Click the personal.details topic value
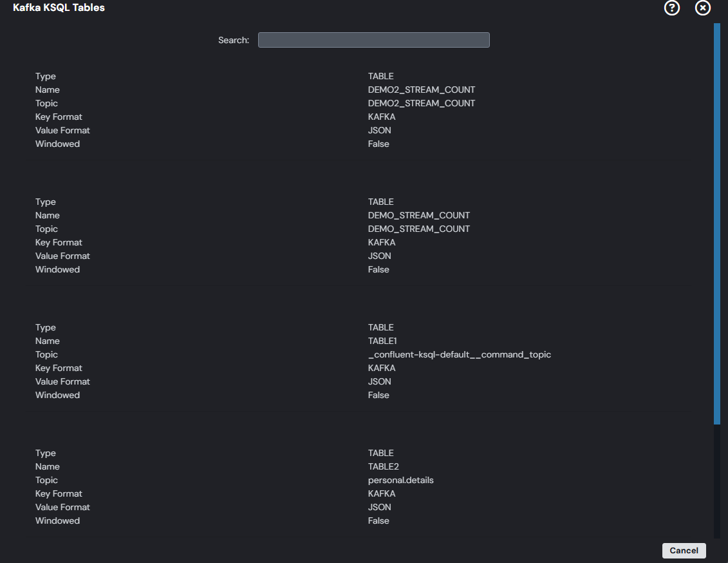 [400, 480]
